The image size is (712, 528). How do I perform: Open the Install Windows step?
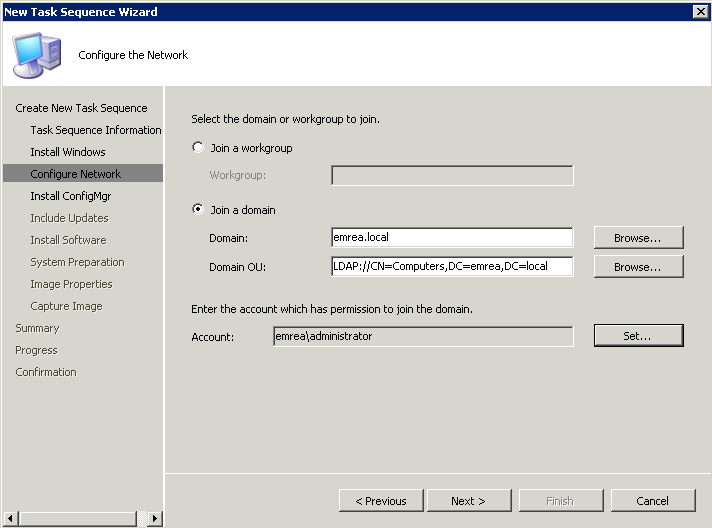[x=68, y=152]
